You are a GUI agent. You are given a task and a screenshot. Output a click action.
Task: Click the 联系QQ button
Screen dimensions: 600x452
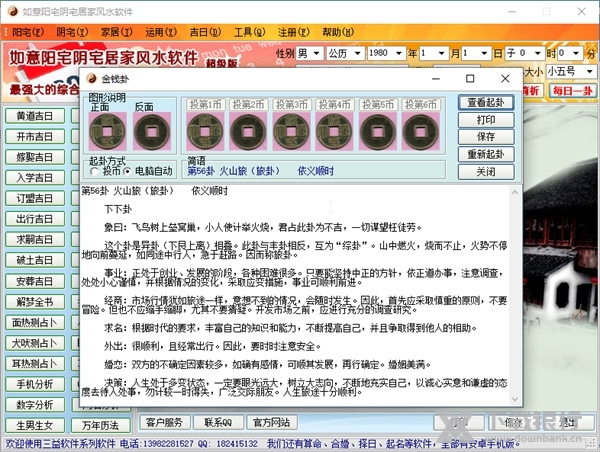tap(218, 423)
